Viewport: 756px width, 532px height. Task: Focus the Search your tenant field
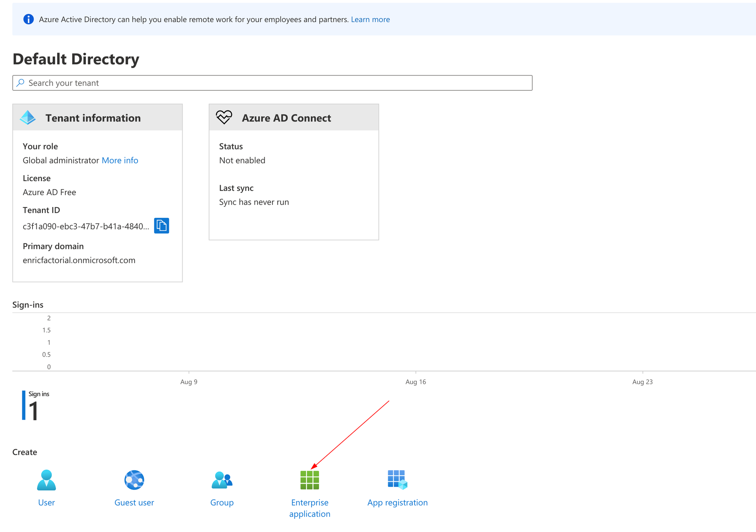(272, 83)
